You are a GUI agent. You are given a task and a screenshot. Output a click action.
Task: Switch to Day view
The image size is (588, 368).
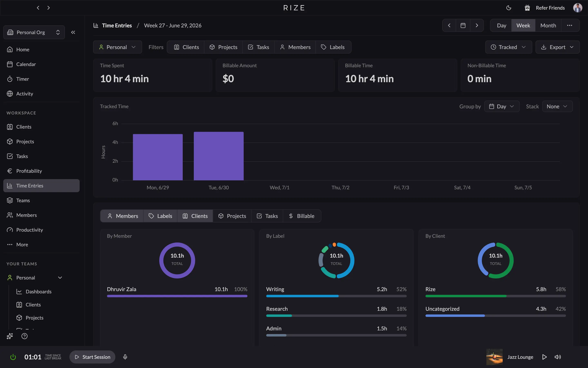tap(501, 25)
